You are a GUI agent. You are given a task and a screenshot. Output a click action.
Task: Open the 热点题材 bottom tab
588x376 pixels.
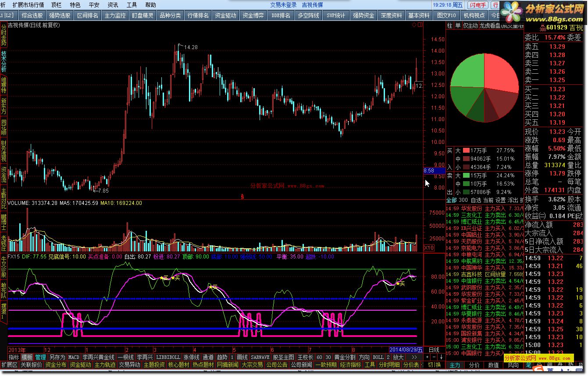[203, 365]
